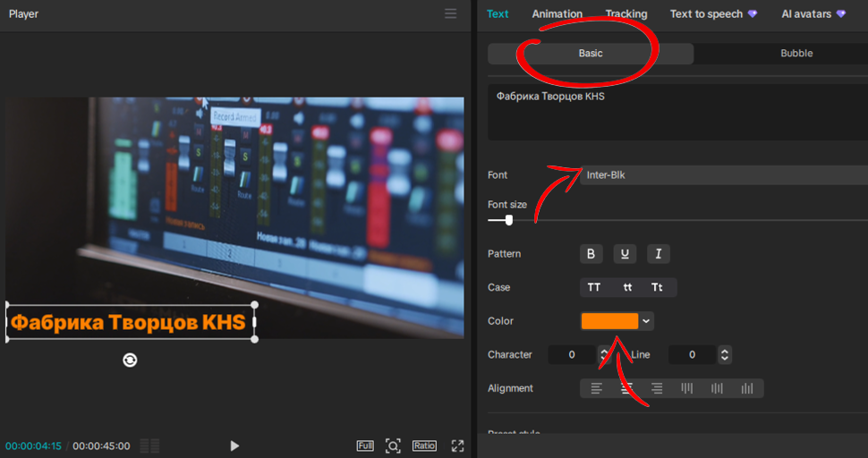Select the Bubble style button
The width and height of the screenshot is (868, 458).
point(796,53)
